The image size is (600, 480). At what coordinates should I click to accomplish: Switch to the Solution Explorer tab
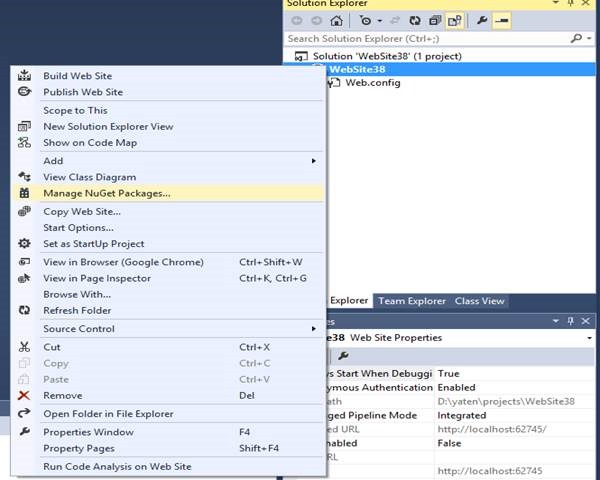coord(348,300)
